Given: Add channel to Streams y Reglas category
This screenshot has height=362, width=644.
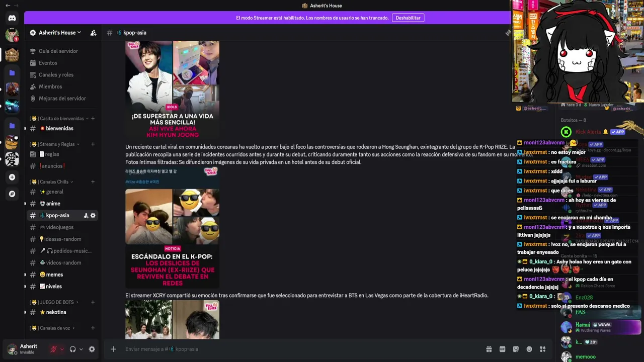Looking at the screenshot, I should 93,144.
